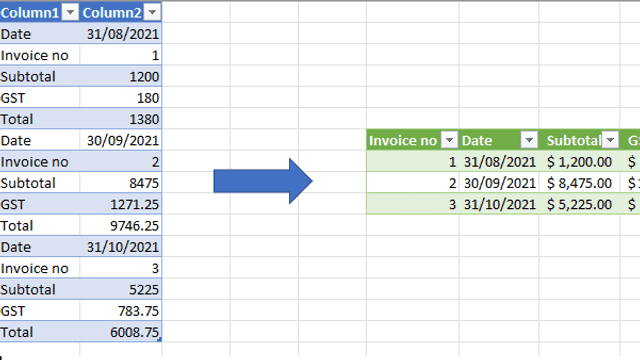The image size is (640, 360).
Task: Select the Total label beside 9746.25
Action: point(40,225)
